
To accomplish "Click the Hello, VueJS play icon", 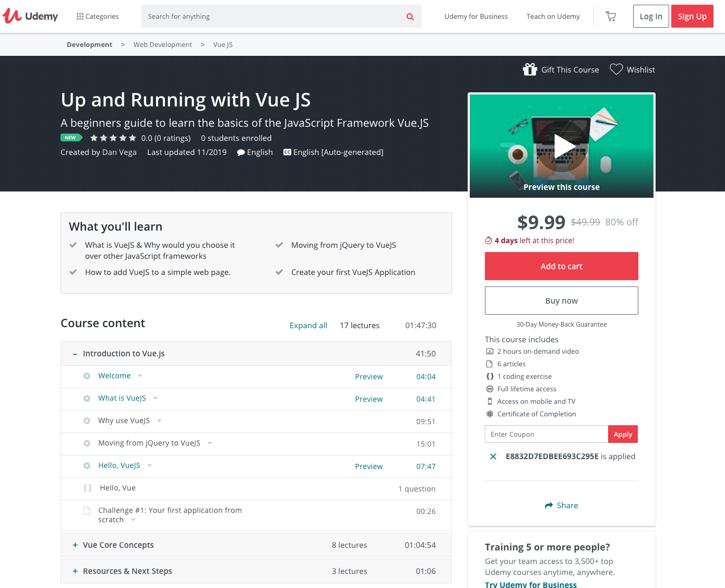I will pyautogui.click(x=87, y=466).
